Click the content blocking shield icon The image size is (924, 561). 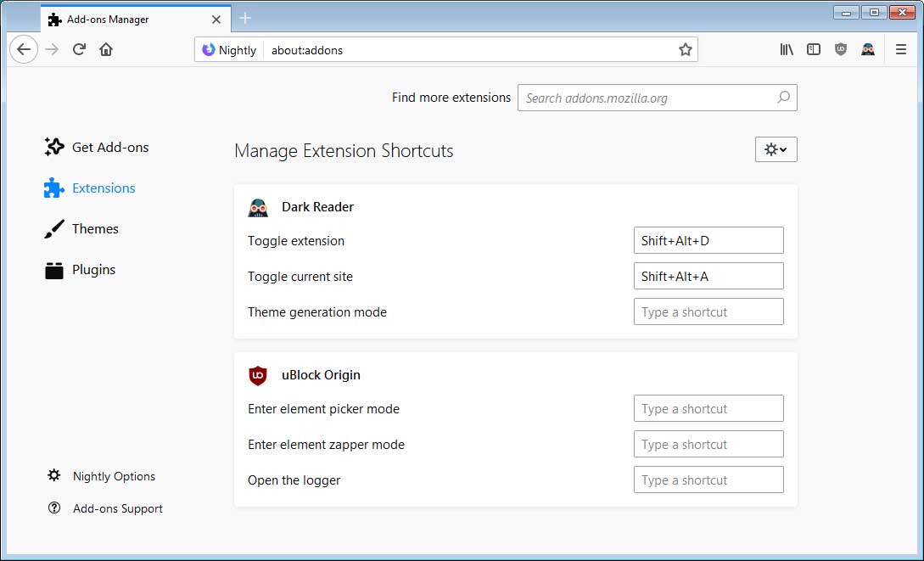pos(840,49)
